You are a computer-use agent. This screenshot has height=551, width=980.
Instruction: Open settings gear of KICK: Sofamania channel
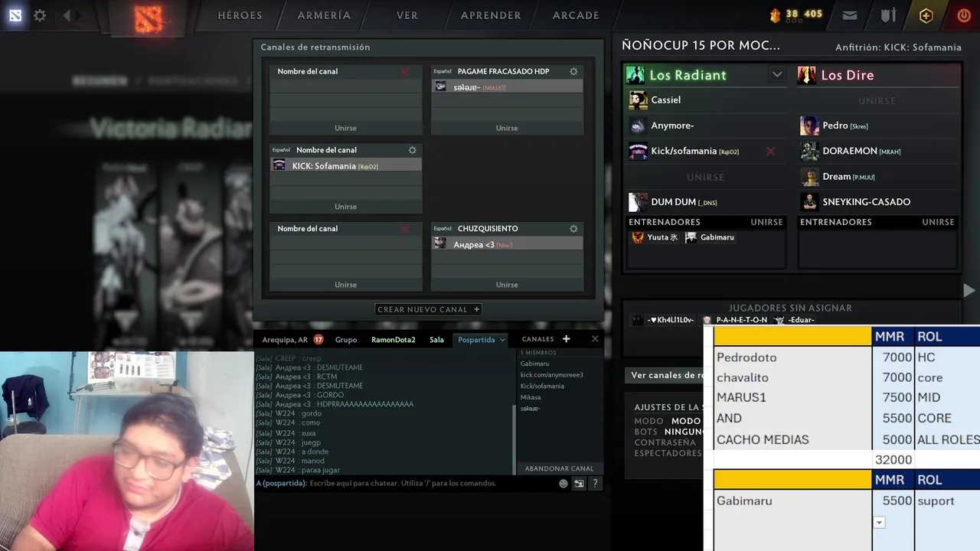click(412, 150)
